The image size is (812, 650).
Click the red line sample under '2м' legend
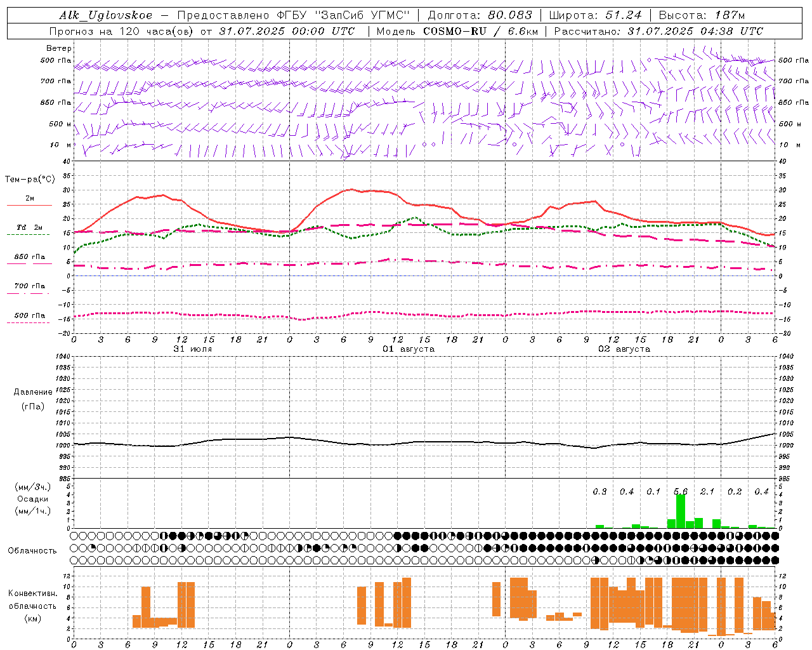[x=29, y=206]
